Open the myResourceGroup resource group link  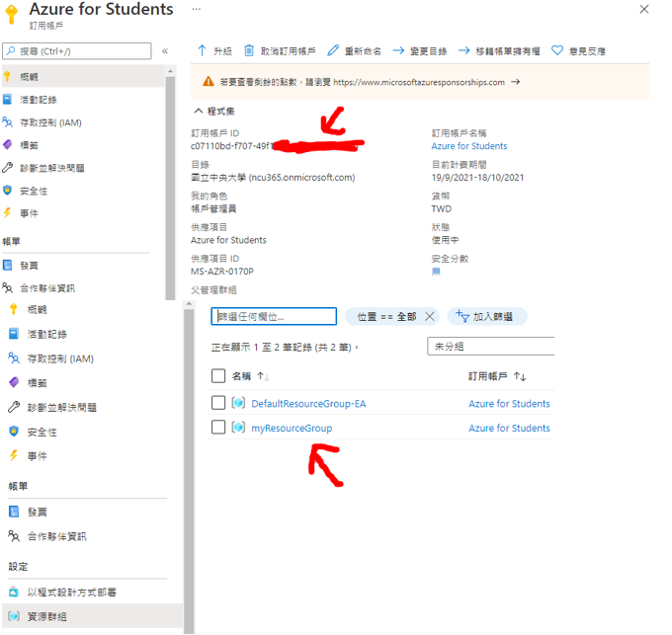(x=292, y=429)
